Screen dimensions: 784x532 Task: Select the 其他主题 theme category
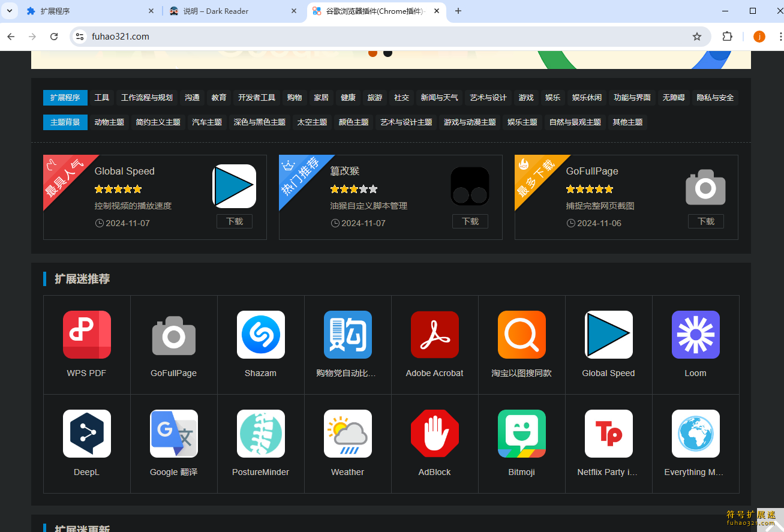(627, 122)
